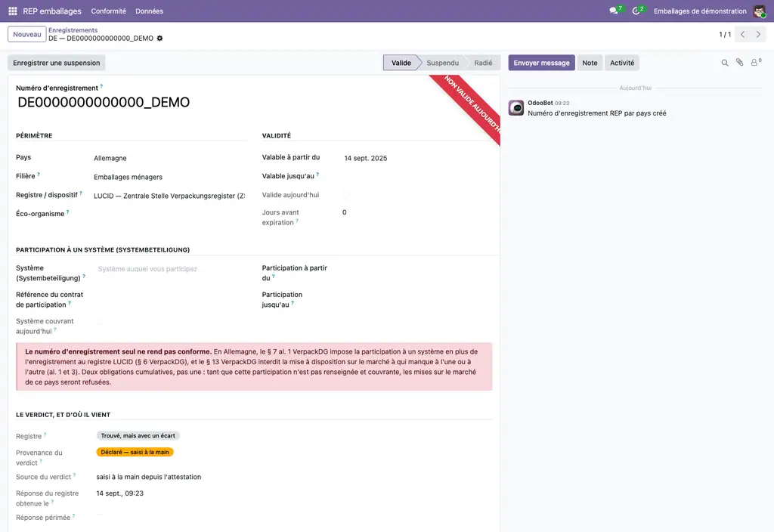Toggle the Valide aujourd'hui checkbox
This screenshot has height=532, width=774.
pos(345,195)
